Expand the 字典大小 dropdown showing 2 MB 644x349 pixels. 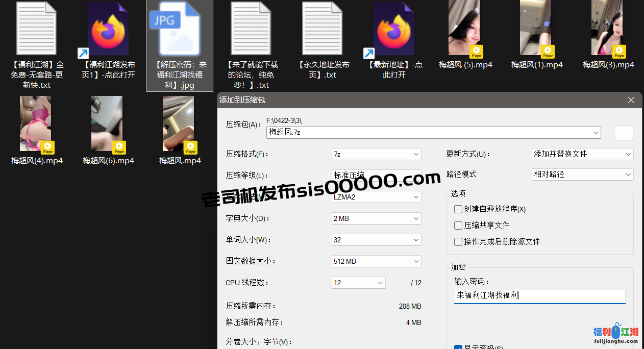[x=376, y=218]
